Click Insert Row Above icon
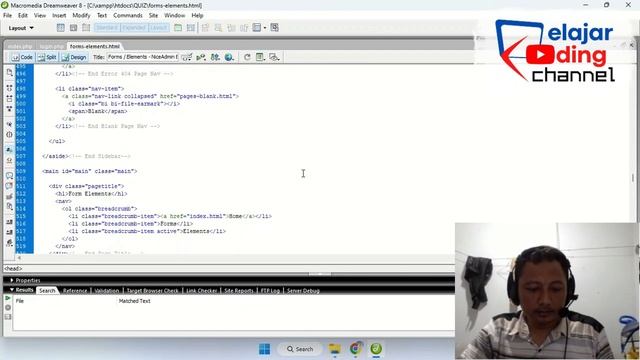 (205, 28)
